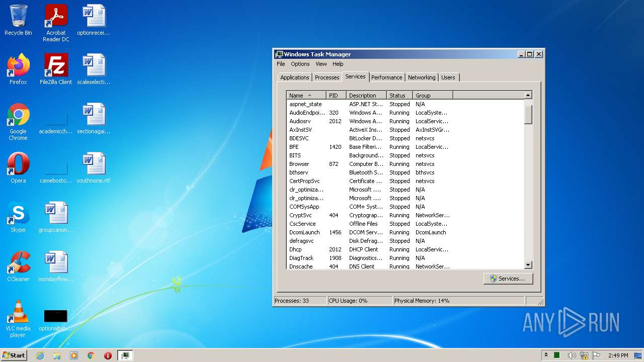Open the mondayflow... Word document
This screenshot has width=644, height=362.
point(56,266)
